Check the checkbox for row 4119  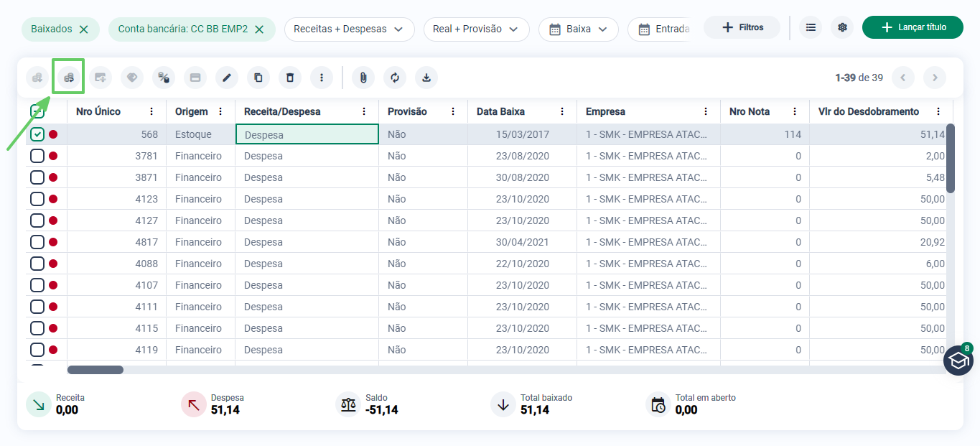click(x=37, y=350)
